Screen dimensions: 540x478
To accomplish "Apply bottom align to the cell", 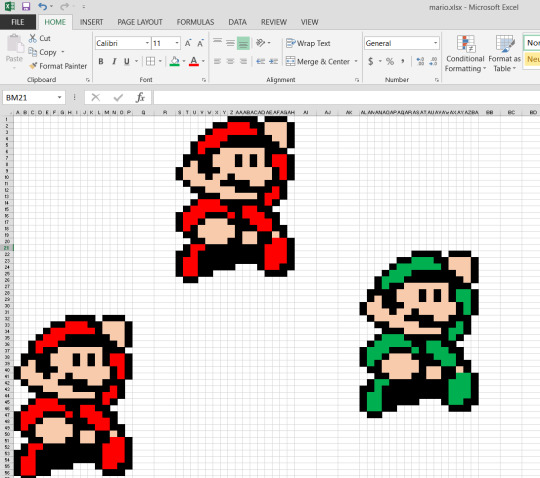I will 243,43.
